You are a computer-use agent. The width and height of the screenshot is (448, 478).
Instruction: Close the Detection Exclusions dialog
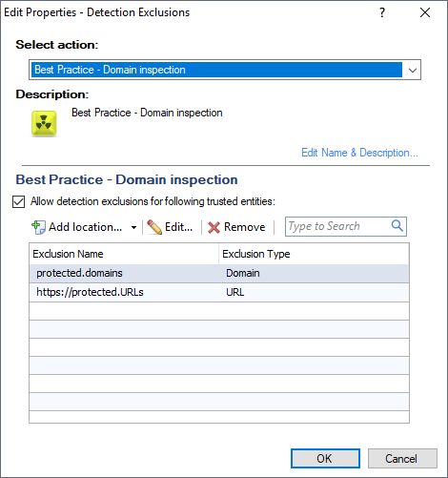(425, 12)
